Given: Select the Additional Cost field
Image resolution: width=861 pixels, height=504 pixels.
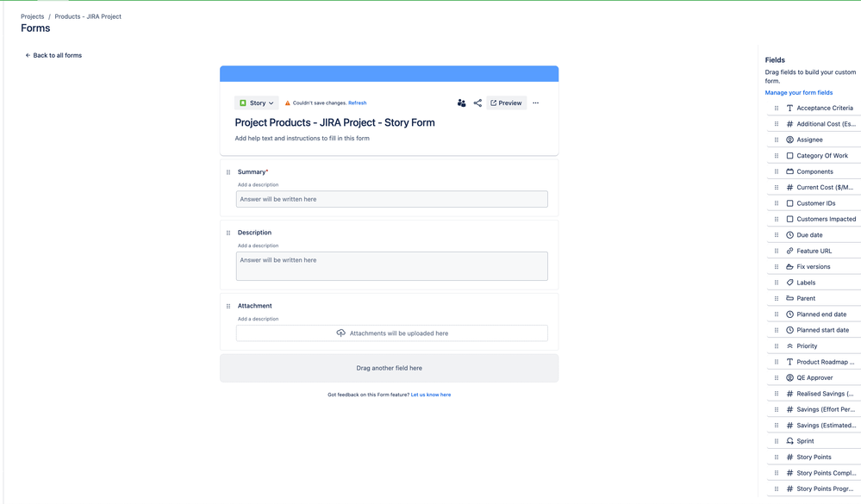Looking at the screenshot, I should click(x=814, y=124).
